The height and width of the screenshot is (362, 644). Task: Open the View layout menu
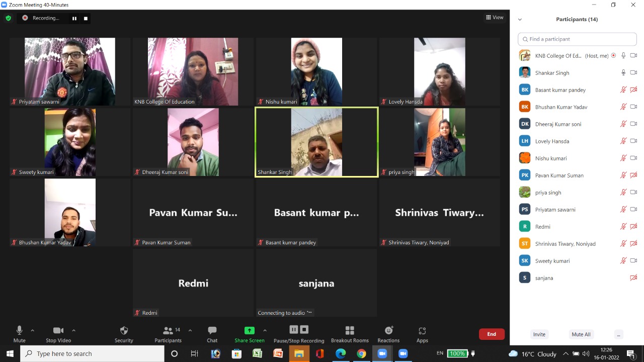494,18
